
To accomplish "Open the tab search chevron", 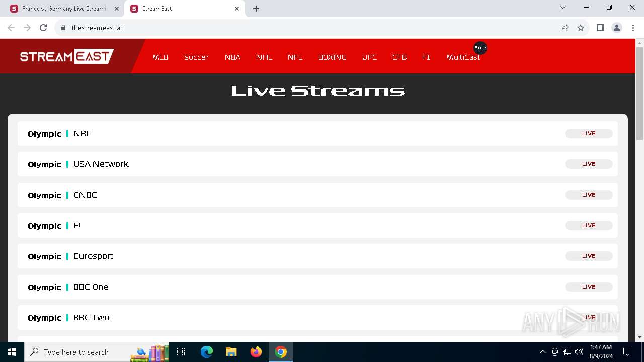I will 563,7.
